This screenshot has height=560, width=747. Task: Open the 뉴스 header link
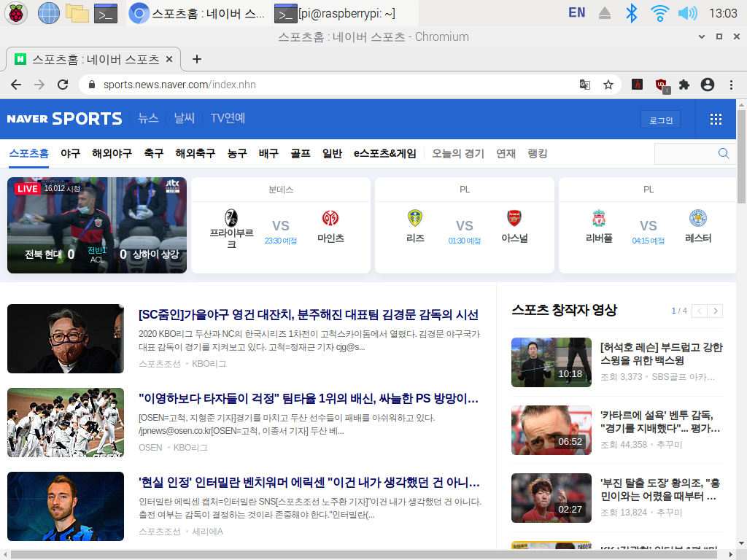pyautogui.click(x=147, y=118)
